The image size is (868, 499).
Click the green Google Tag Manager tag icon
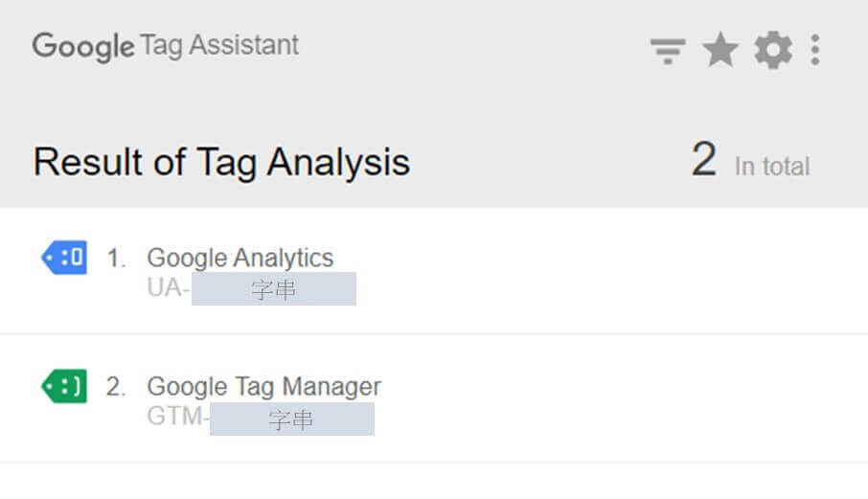[x=64, y=387]
